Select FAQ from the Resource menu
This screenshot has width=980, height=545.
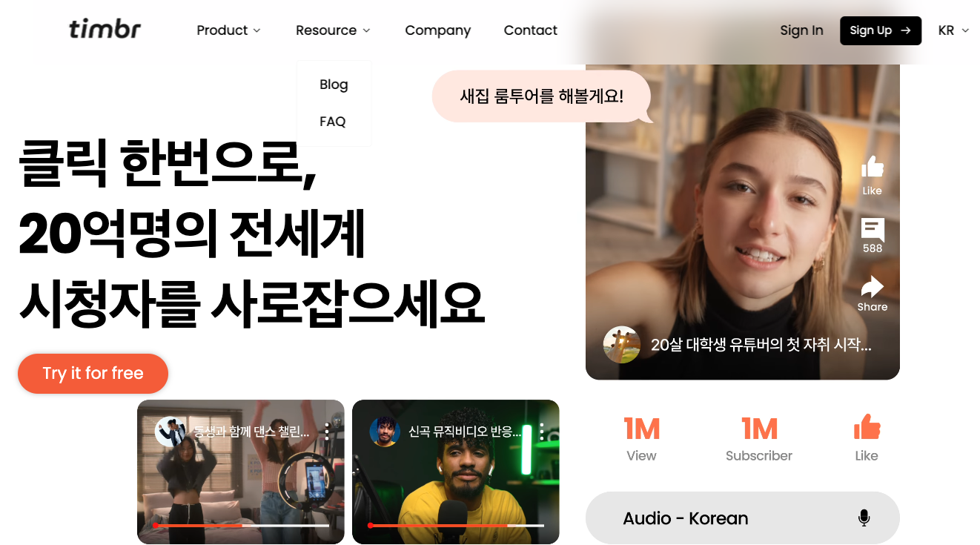(333, 122)
